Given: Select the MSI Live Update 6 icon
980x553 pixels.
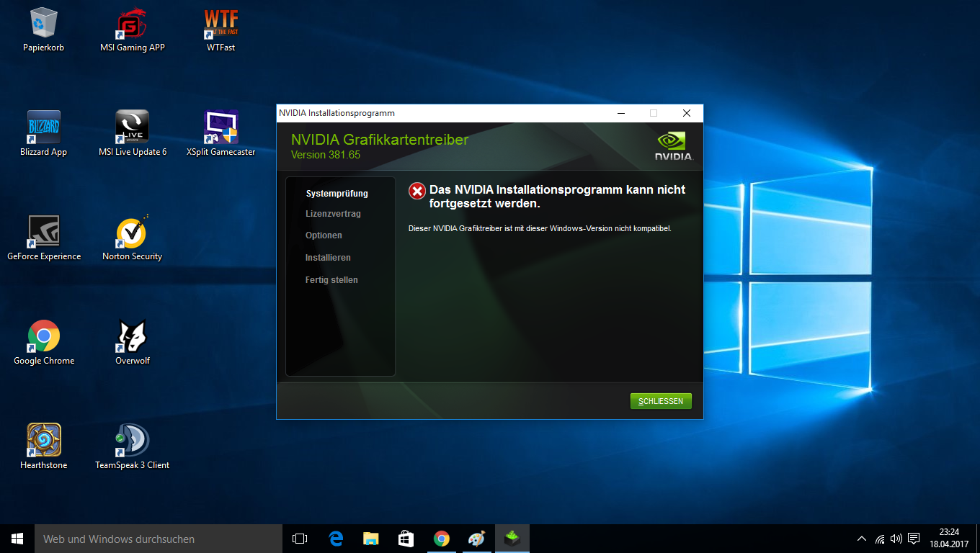Looking at the screenshot, I should click(x=133, y=135).
